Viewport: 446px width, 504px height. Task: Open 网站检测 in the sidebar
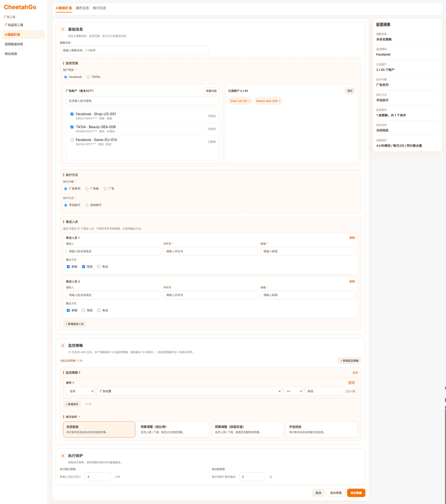pyautogui.click(x=24, y=54)
